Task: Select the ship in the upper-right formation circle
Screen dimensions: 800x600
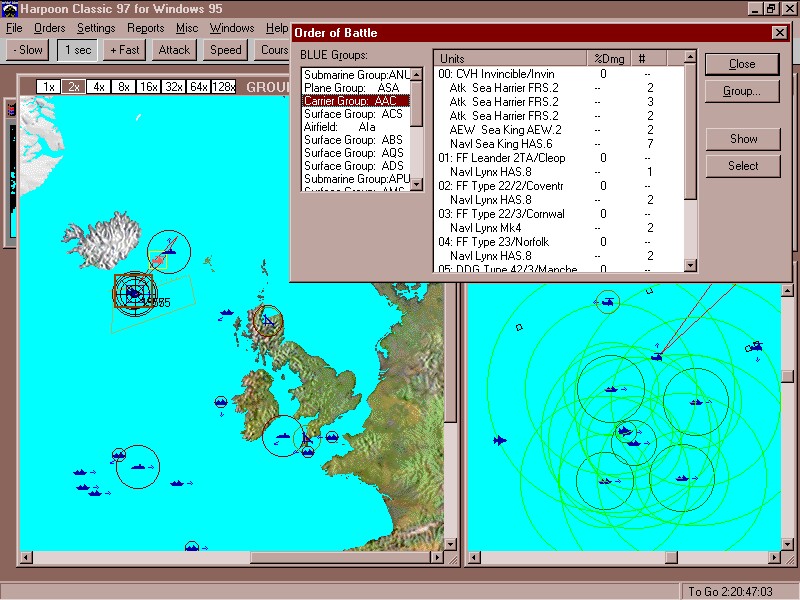Action: [696, 402]
